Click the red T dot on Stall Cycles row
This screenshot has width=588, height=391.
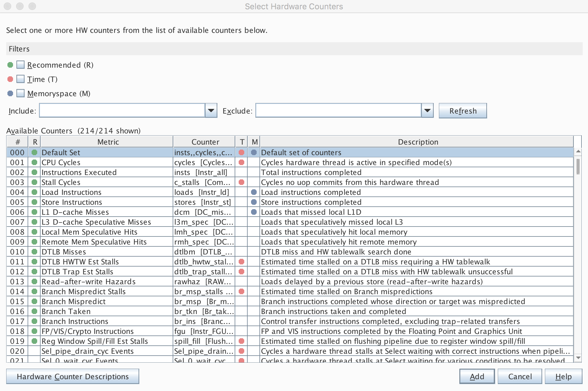pos(241,182)
